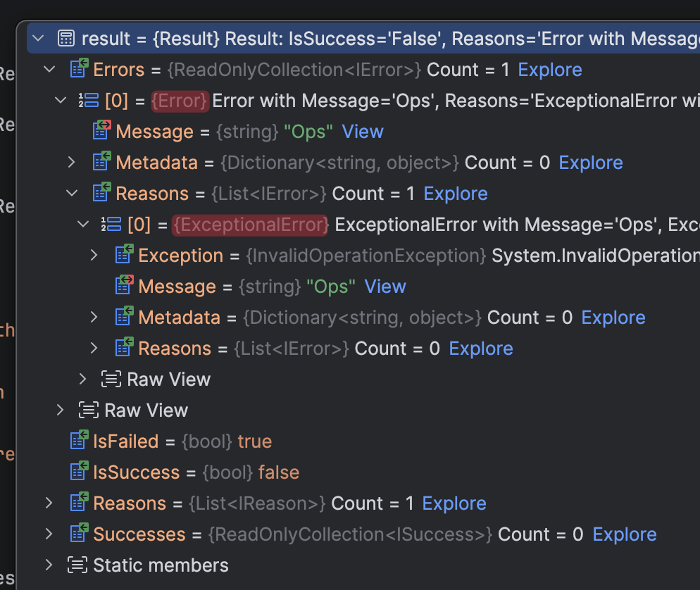Click the IsFailed property icon
The image size is (700, 590).
pos(78,441)
